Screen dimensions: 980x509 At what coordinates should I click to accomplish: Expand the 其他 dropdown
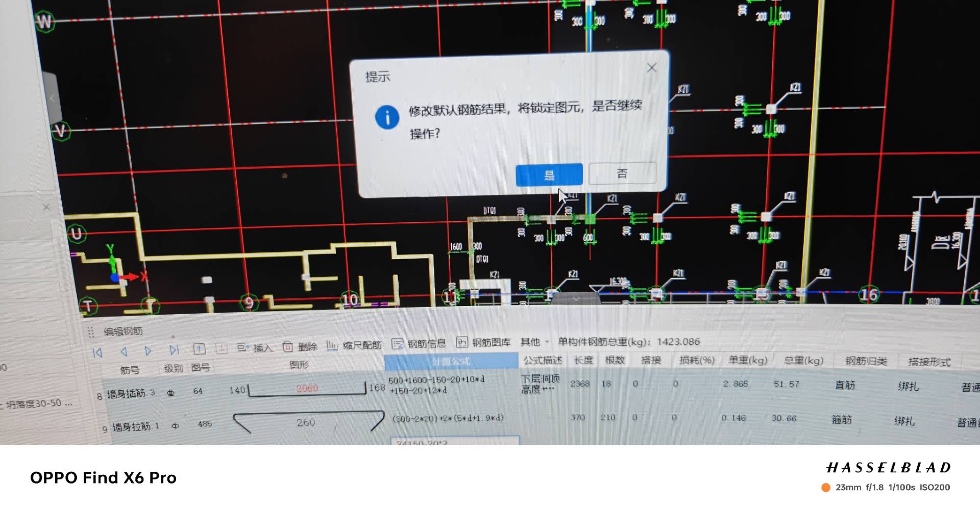(x=534, y=342)
